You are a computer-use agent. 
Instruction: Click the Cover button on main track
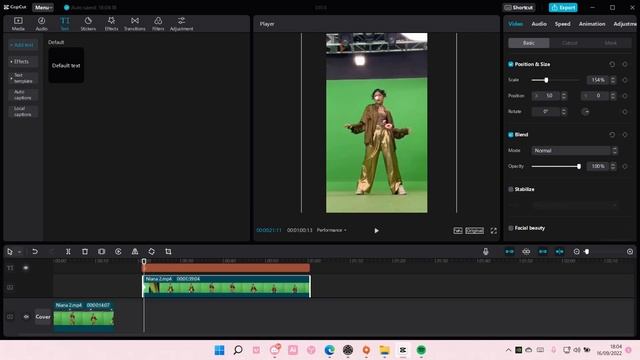(43, 317)
